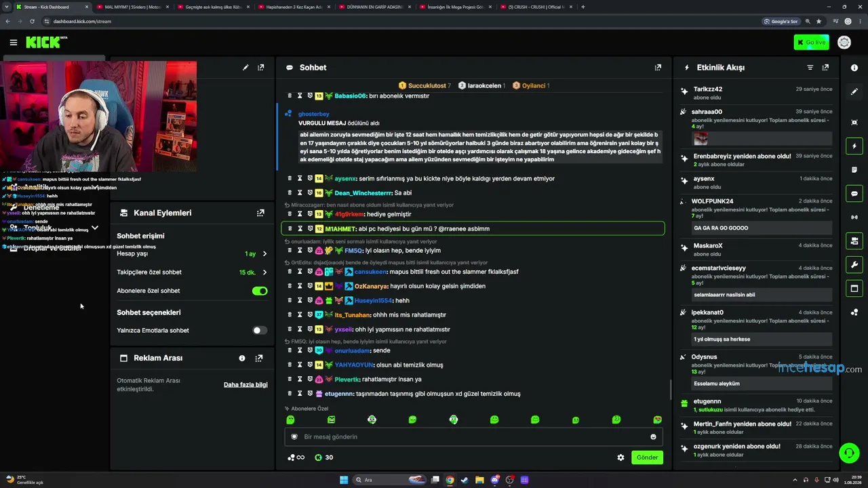This screenshot has width=868, height=488.
Task: Send message with Gönder button
Action: pos(647,457)
